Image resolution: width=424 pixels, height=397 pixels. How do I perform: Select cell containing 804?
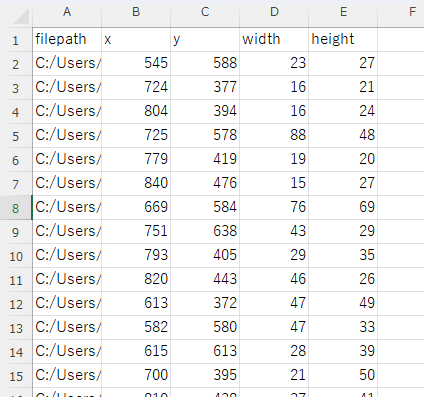[136, 112]
